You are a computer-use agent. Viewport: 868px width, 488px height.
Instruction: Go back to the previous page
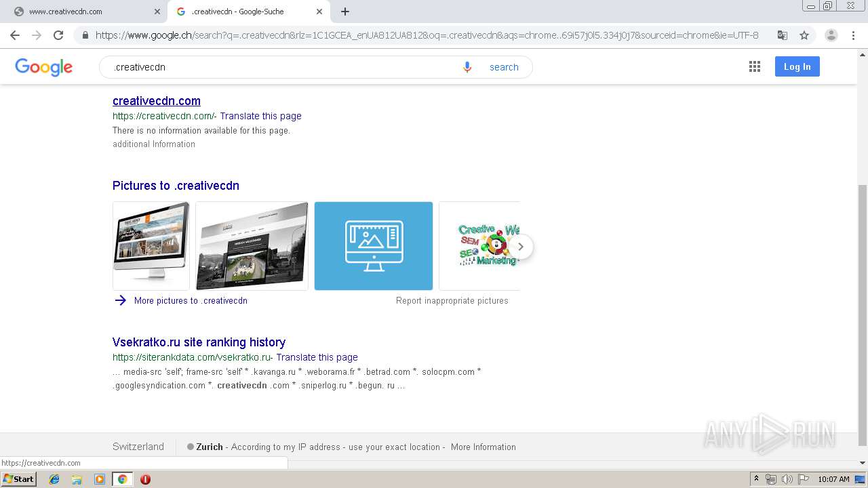tap(15, 35)
